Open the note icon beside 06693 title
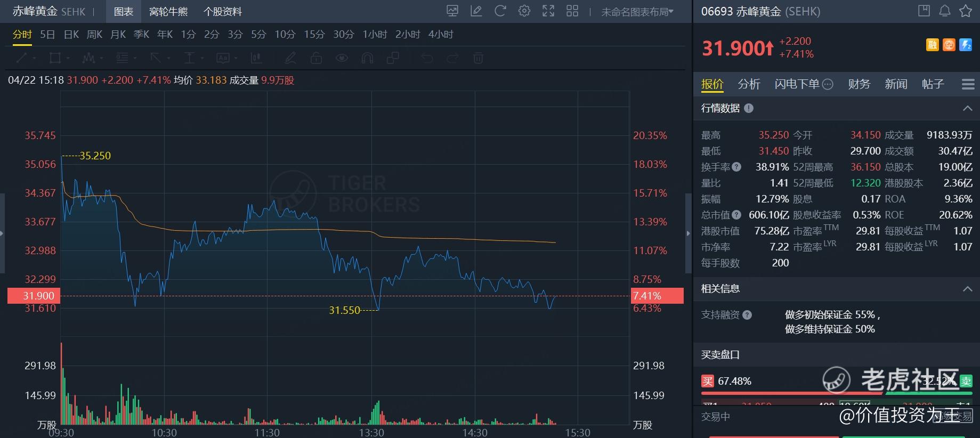This screenshot has height=438, width=980. (924, 11)
